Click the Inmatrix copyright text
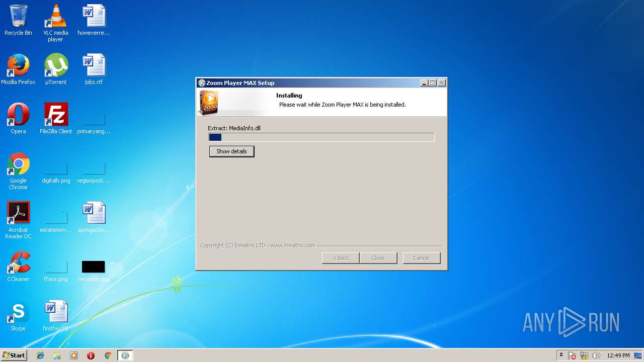 click(x=258, y=245)
